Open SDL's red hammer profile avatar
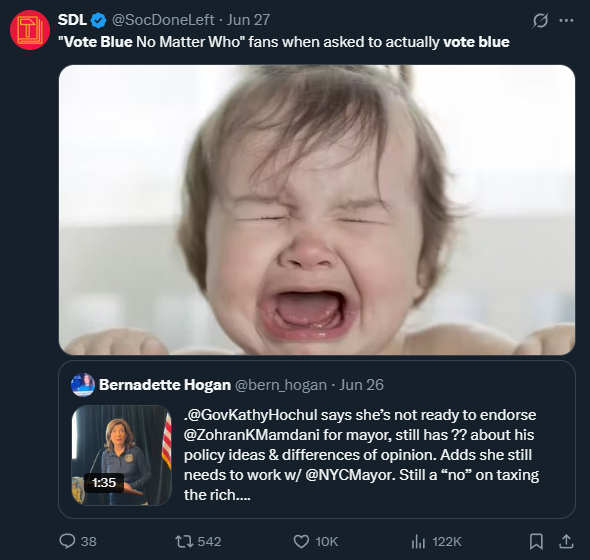The image size is (590, 560). (x=30, y=30)
